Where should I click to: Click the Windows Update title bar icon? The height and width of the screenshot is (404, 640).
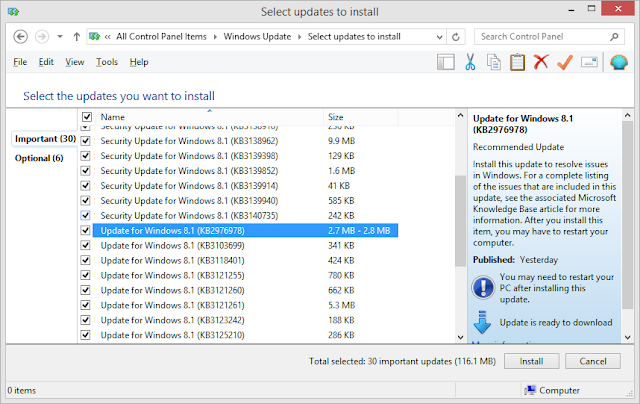click(13, 11)
